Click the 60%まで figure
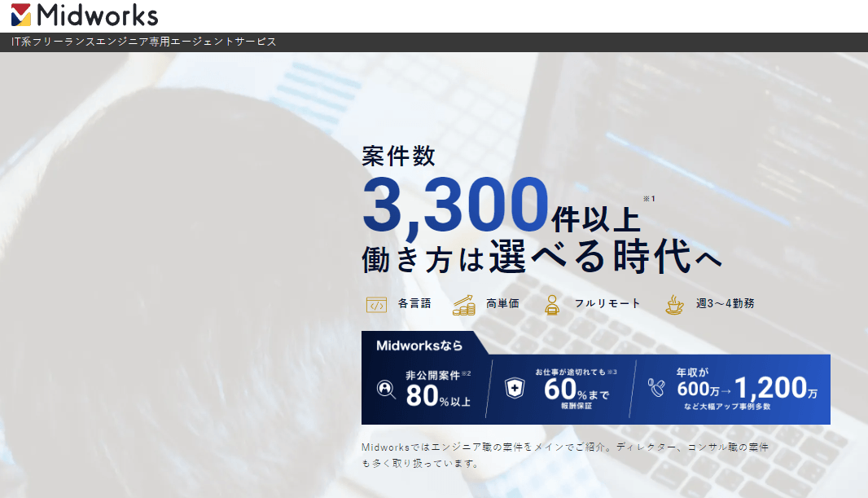Viewport: 868px width, 498px height. point(576,390)
